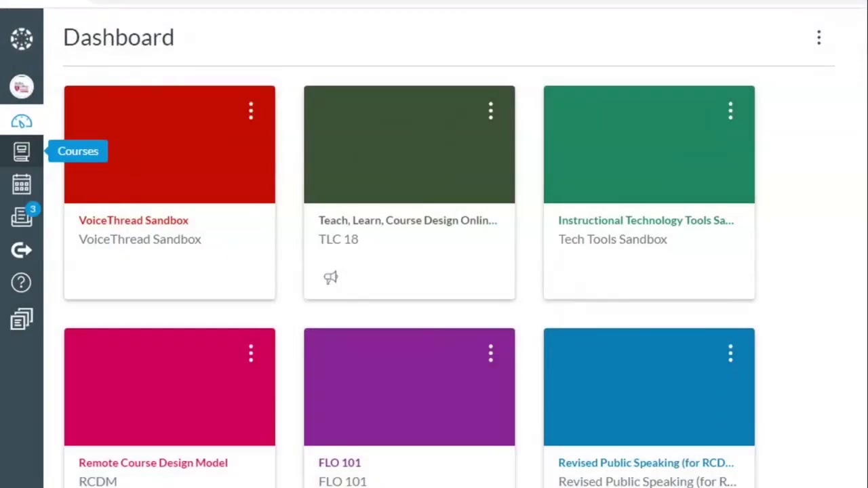
Task: Open the Revised Public Speaking course link
Action: [646, 463]
